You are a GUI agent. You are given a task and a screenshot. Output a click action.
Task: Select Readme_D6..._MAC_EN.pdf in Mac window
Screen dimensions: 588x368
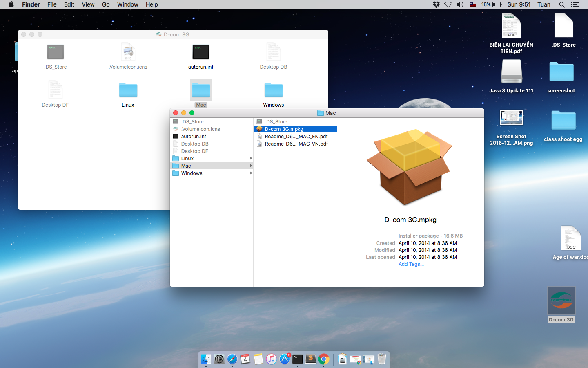click(295, 136)
